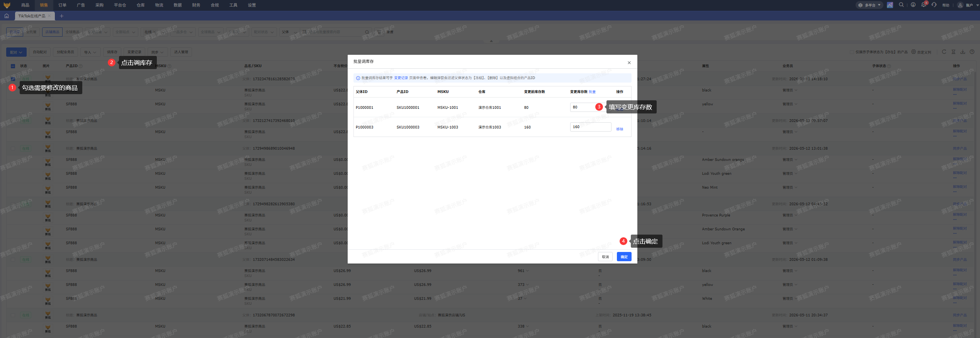Check 仅展示子体状态为【存在】的产品 option
Screen dimensions: 980x338
click(x=852, y=52)
